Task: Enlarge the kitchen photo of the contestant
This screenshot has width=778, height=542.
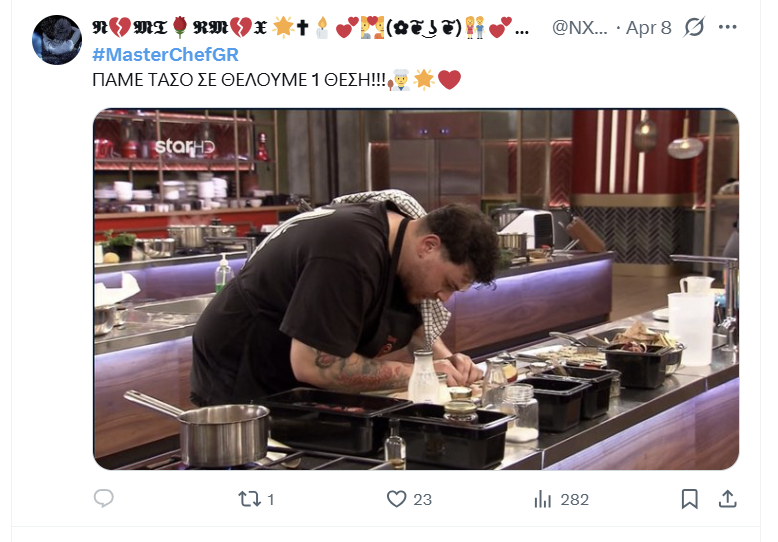Action: [x=416, y=289]
